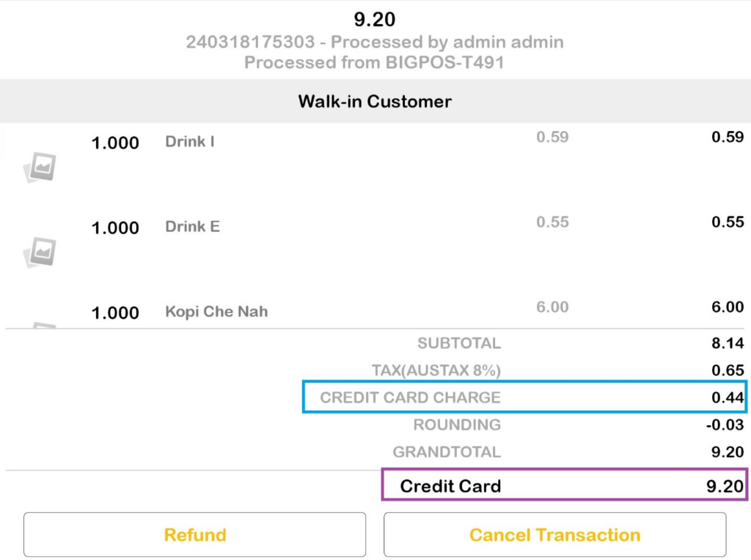Click the CREDIT CARD CHARGE label
Image resolution: width=751 pixels, height=560 pixels.
(410, 397)
